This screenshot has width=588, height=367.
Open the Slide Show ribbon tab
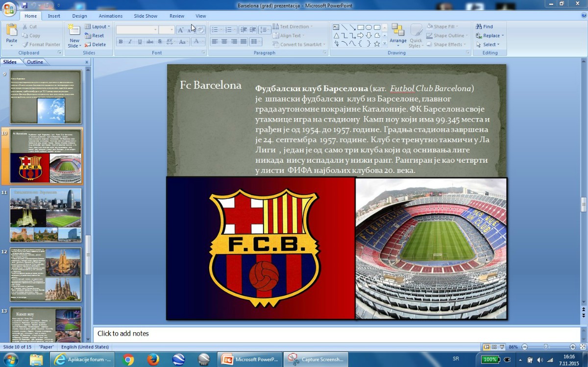pos(146,16)
